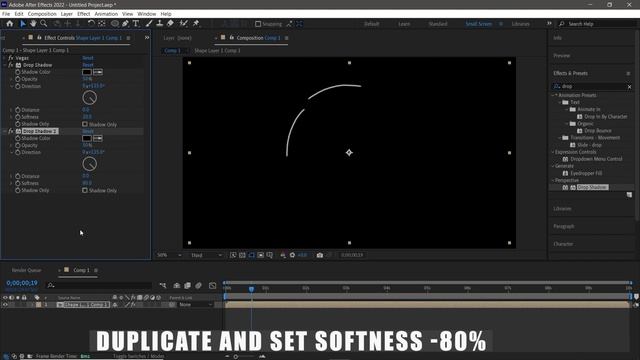Enable Motion Blur switch in timeline

[198, 285]
